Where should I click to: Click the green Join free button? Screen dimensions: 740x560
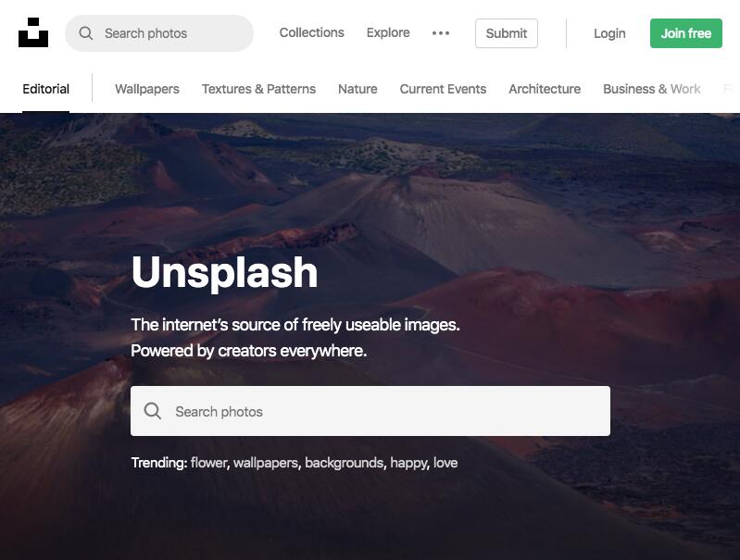(685, 33)
